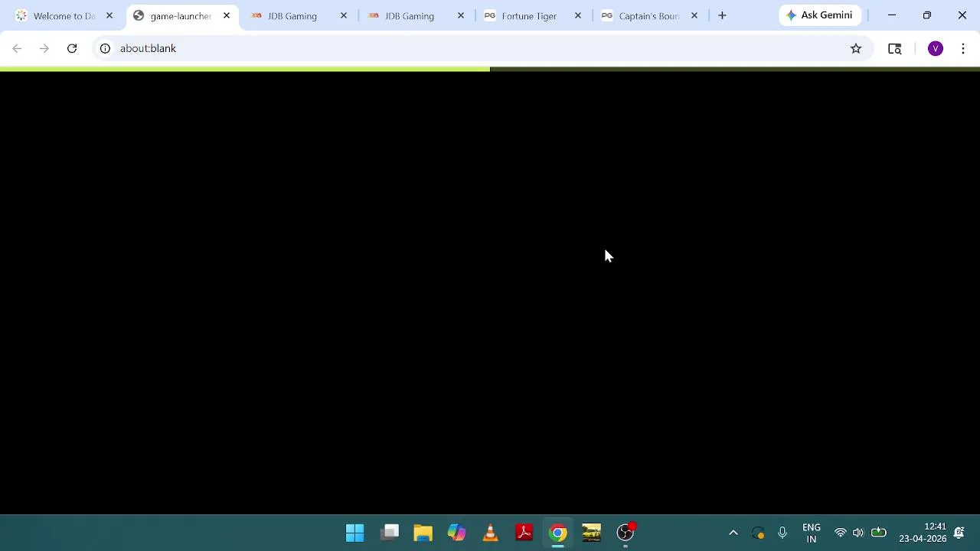Check the battery status icon
Image resolution: width=980 pixels, height=551 pixels.
pyautogui.click(x=878, y=533)
